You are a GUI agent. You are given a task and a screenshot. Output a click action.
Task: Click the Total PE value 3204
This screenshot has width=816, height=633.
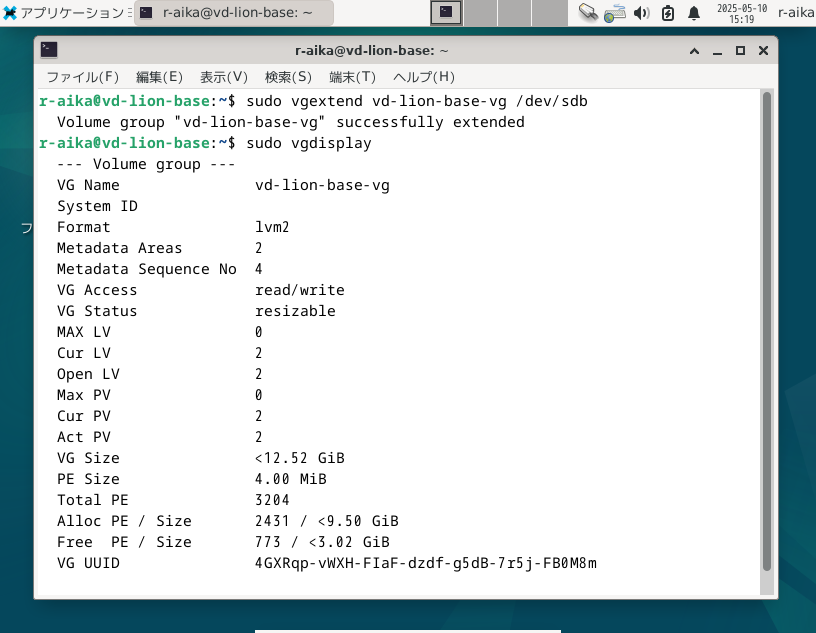point(272,500)
